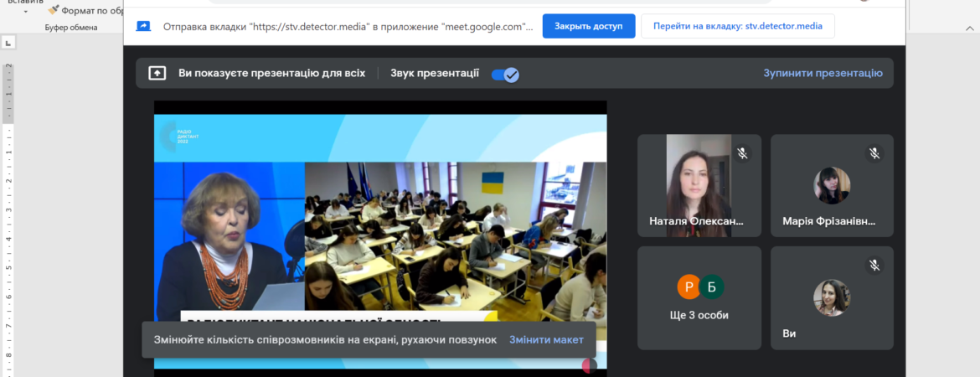Click muted microphone icon on 'Ви' tile
This screenshot has height=377, width=980.
click(874, 266)
